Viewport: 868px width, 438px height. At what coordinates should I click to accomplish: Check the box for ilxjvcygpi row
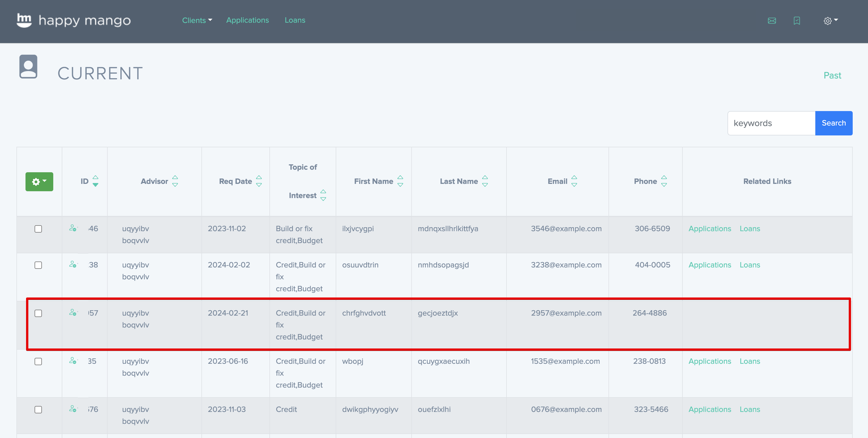click(x=38, y=229)
